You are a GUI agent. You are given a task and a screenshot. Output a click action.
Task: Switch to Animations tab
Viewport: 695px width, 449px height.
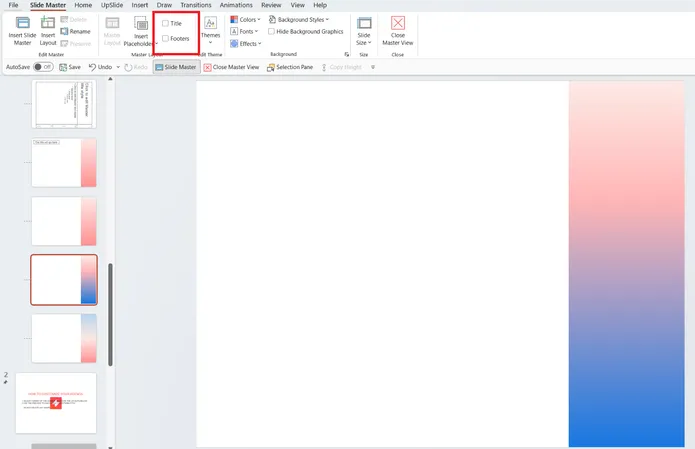236,5
